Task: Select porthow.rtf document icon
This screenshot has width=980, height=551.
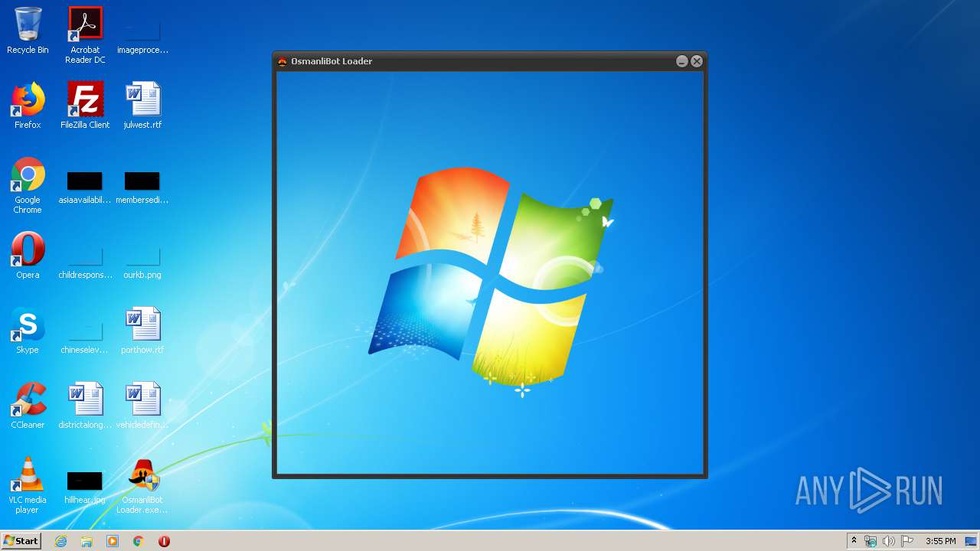Action: [x=142, y=331]
